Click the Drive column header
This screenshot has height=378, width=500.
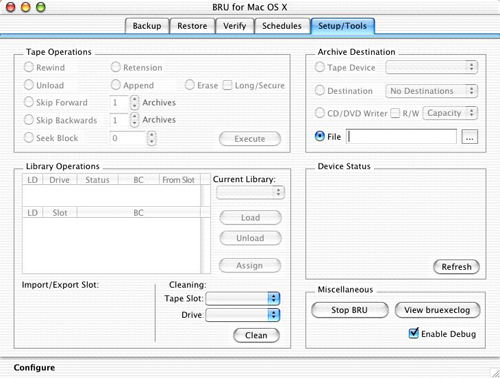(x=60, y=180)
